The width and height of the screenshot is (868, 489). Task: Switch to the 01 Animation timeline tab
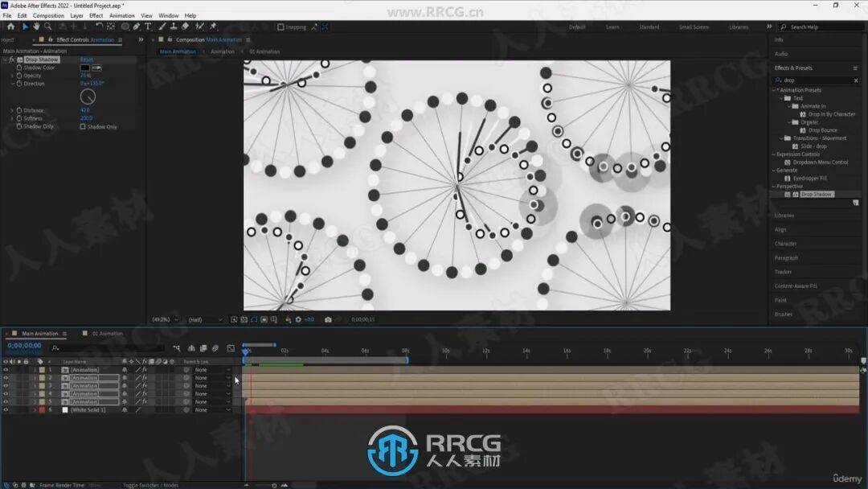107,334
